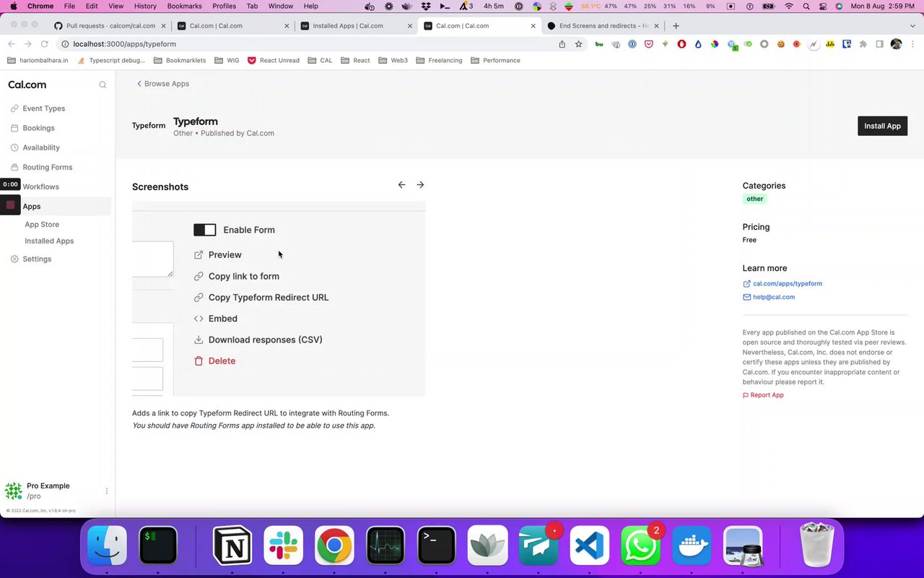924x578 pixels.
Task: Open Settings in sidebar
Action: click(x=30, y=259)
